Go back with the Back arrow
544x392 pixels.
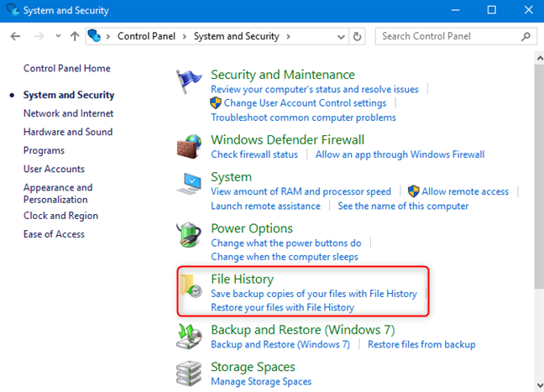(15, 36)
